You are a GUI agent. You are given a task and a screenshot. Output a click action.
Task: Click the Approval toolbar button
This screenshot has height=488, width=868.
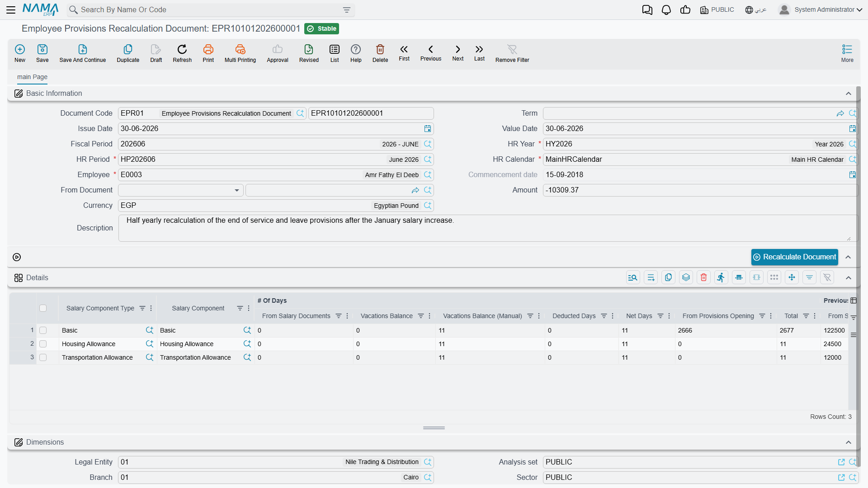pyautogui.click(x=278, y=53)
